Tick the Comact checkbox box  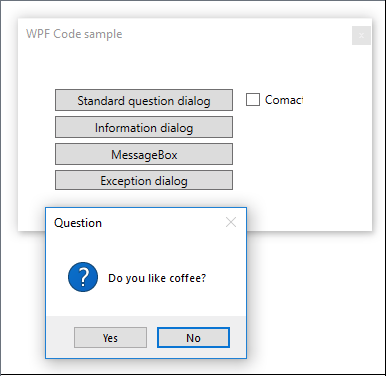[x=253, y=100]
